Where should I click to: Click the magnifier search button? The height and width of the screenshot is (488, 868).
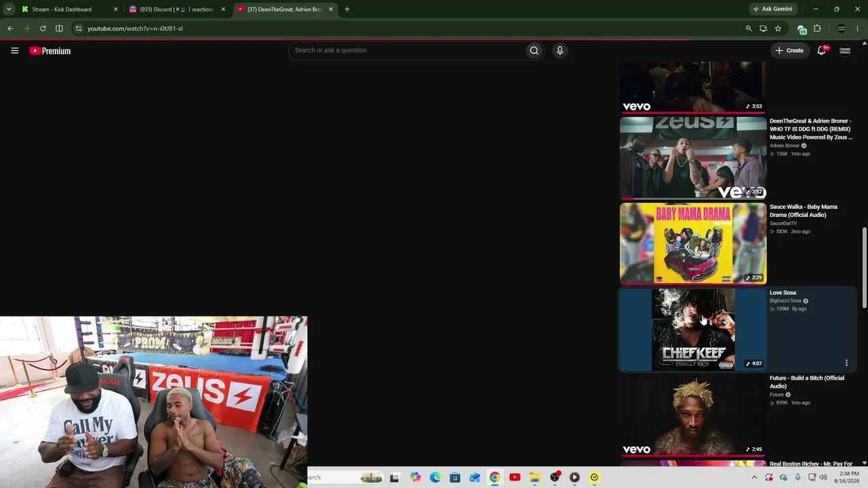pyautogui.click(x=534, y=50)
